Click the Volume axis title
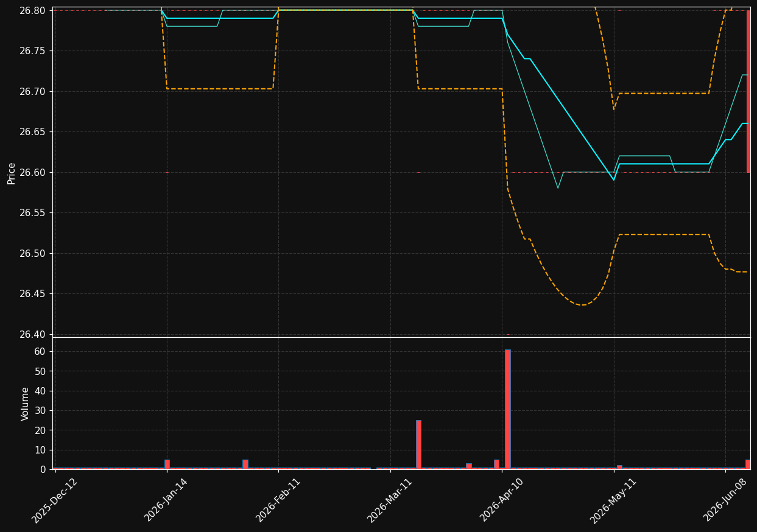 [x=25, y=404]
